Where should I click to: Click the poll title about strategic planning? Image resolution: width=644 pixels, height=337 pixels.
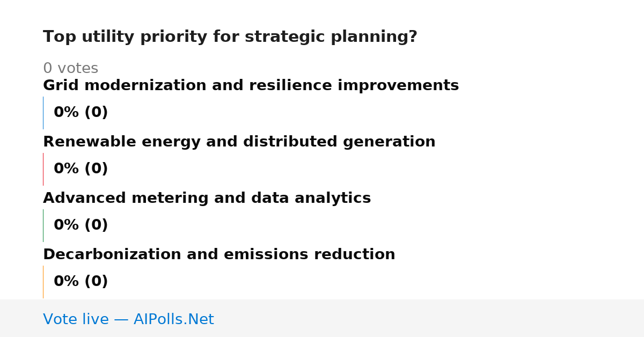click(230, 37)
